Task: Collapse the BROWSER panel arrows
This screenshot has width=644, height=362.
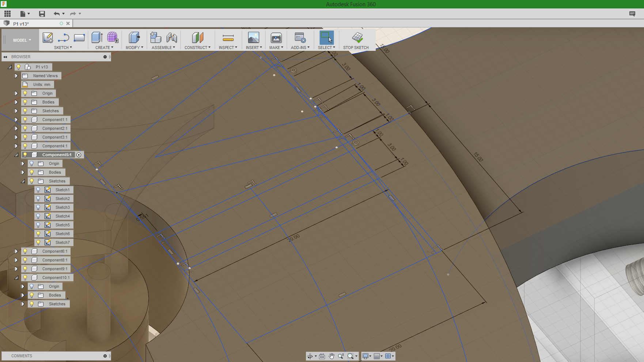Action: tap(5, 57)
